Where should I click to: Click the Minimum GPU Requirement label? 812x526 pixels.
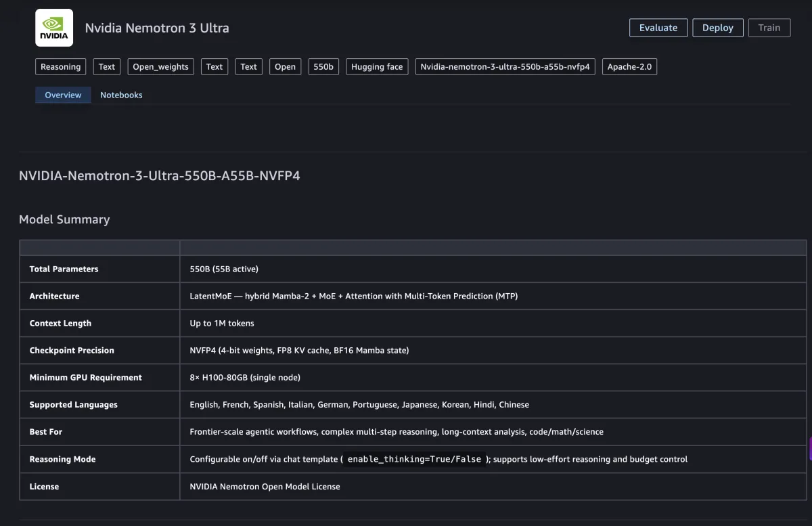(x=86, y=377)
